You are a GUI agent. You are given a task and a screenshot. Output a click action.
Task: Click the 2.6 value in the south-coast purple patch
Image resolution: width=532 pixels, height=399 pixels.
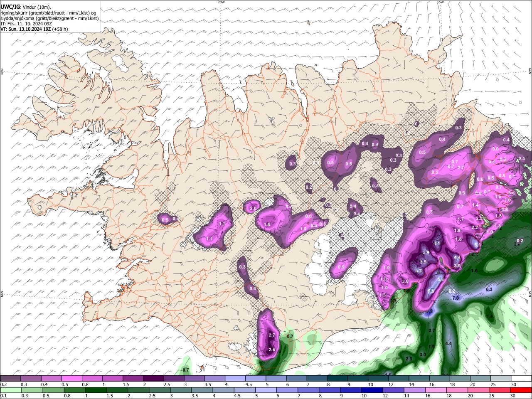click(x=272, y=350)
